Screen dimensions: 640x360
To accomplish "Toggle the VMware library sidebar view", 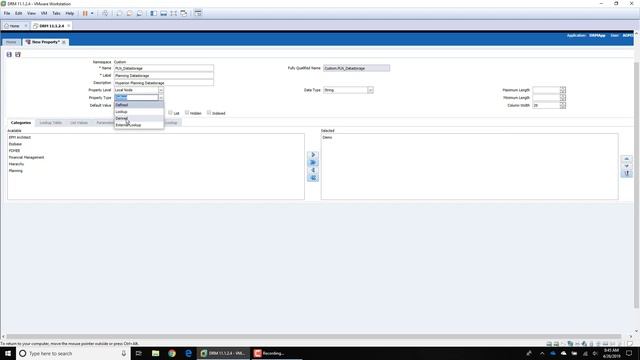I will tap(153, 13).
